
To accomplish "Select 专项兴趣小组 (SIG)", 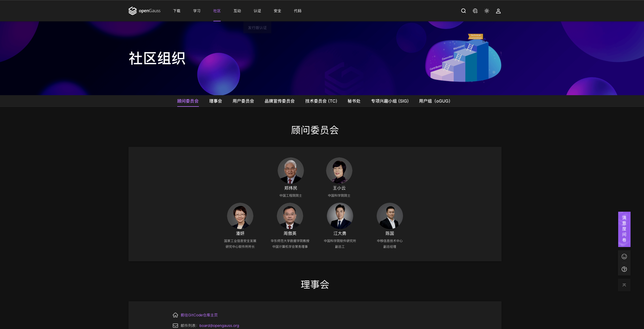I will (x=390, y=101).
